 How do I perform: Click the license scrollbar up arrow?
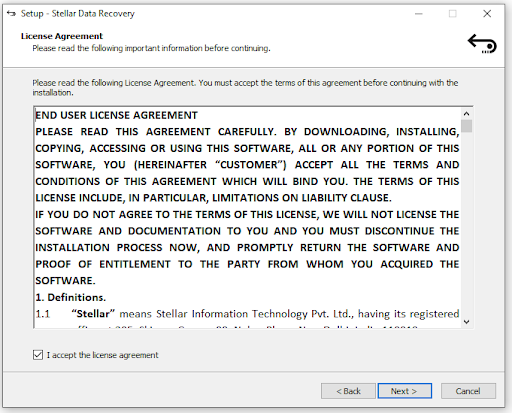coord(467,114)
